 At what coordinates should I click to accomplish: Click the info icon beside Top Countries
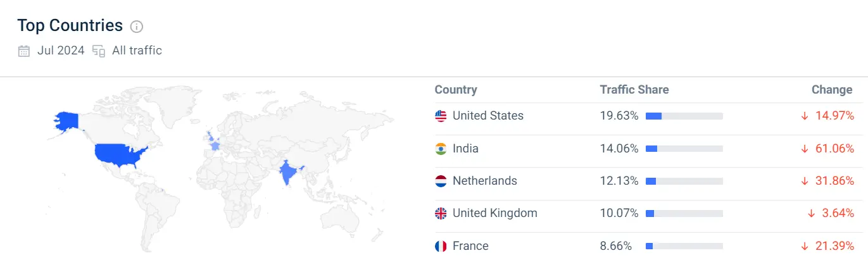[x=137, y=27]
